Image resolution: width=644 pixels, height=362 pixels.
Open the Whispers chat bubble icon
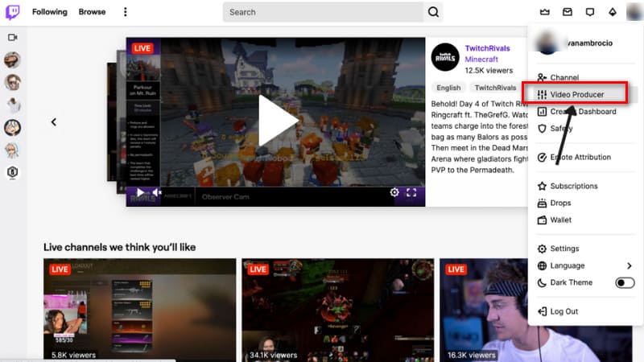(x=590, y=12)
